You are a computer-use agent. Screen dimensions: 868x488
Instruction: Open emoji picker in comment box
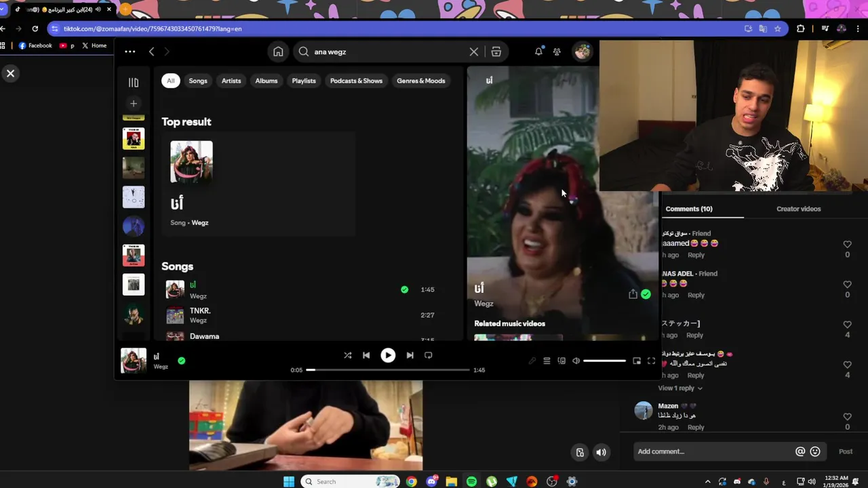[815, 451]
